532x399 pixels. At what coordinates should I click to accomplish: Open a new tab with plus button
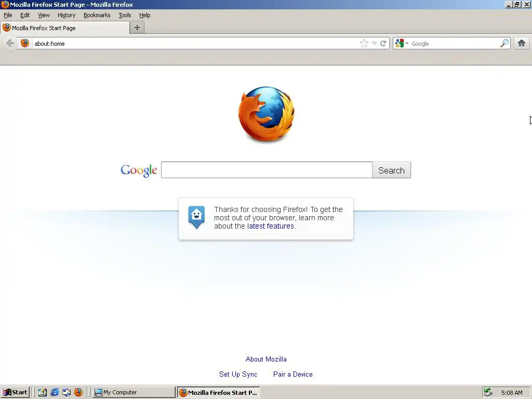tap(137, 28)
